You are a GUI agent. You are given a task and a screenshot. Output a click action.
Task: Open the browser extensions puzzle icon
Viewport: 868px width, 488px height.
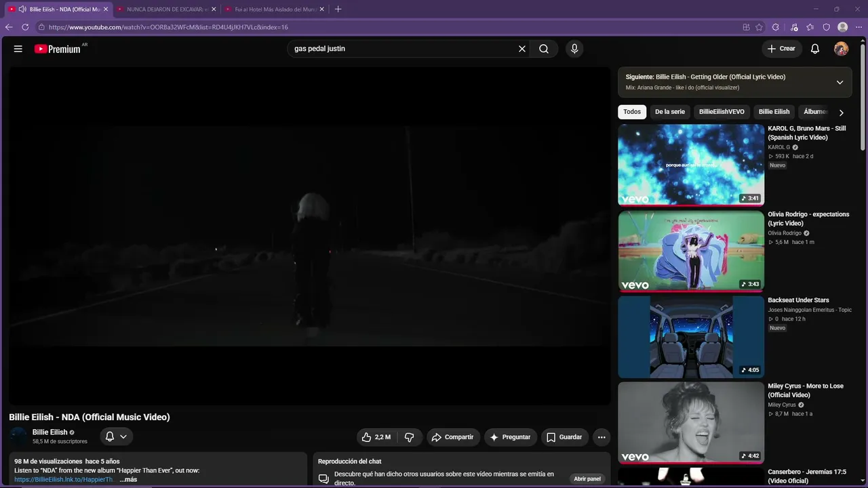[x=776, y=27]
